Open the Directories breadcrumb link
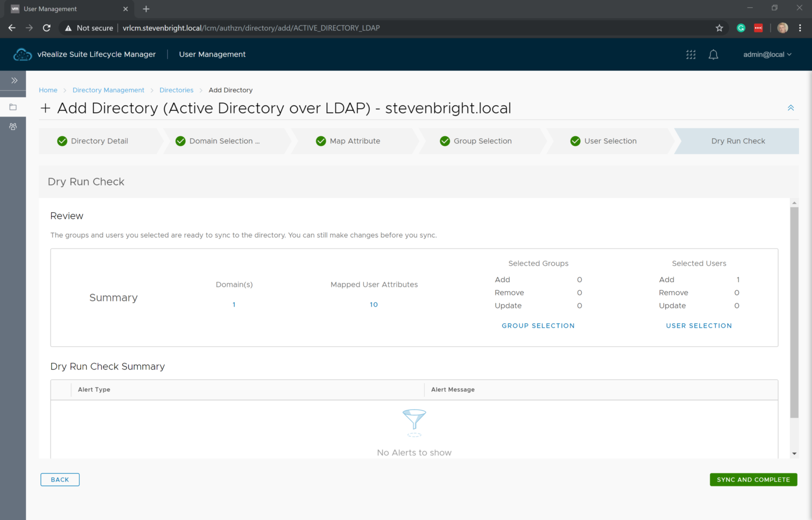 coord(176,90)
